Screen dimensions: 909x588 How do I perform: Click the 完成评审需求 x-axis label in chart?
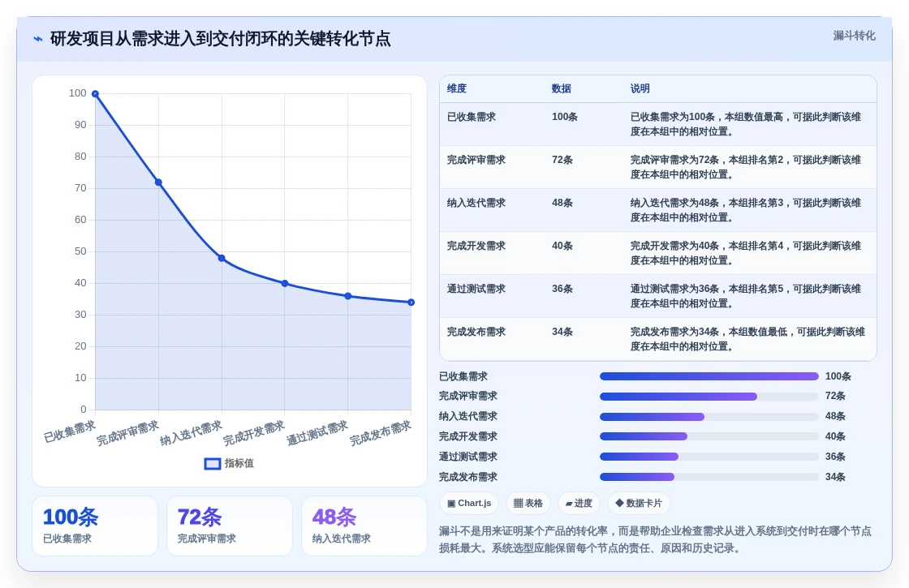tap(127, 433)
